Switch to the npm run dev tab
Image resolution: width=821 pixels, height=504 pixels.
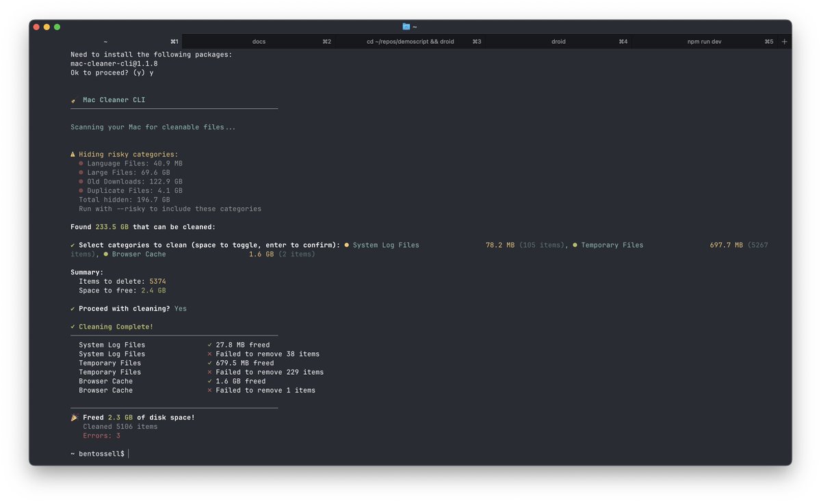coord(704,42)
